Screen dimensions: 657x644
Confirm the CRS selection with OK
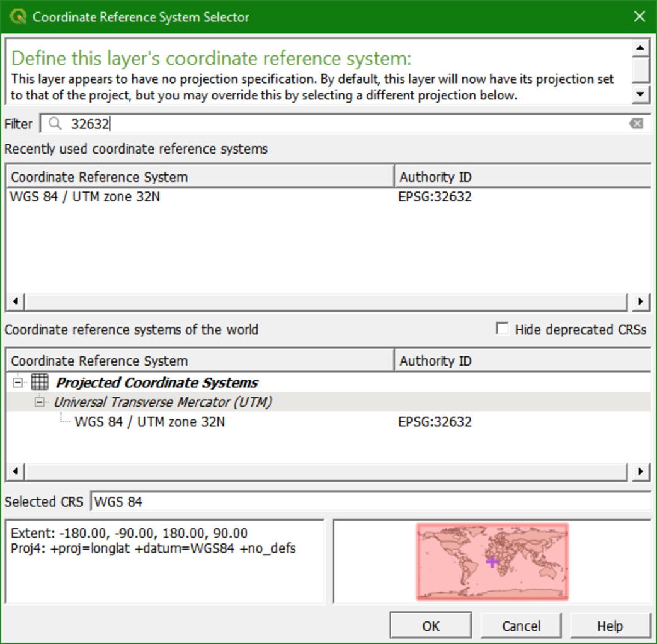[x=430, y=625]
